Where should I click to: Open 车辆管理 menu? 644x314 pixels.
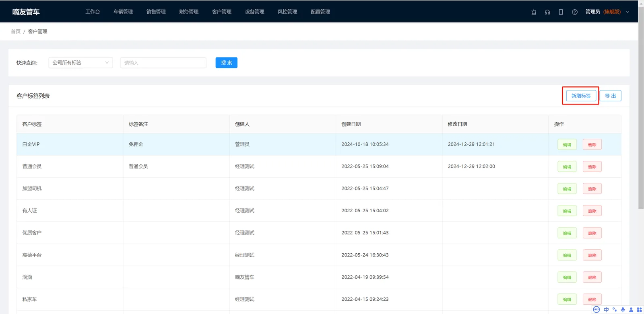click(123, 12)
